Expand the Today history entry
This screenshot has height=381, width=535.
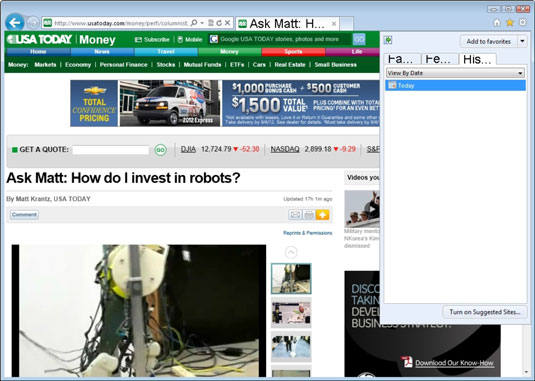455,86
